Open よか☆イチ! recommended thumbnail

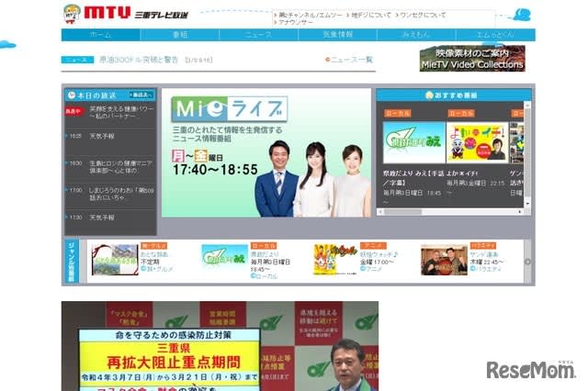(478, 142)
